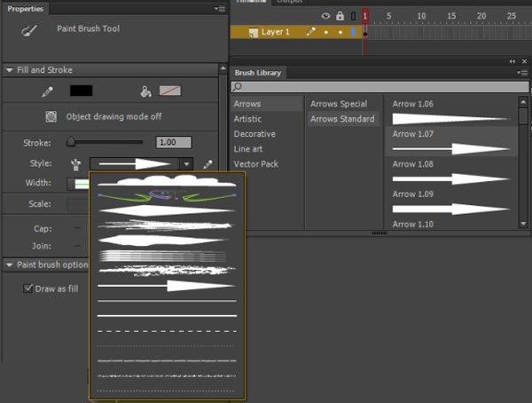The image size is (532, 403).
Task: Select the Arrow 1.08 brush
Action: [451, 171]
